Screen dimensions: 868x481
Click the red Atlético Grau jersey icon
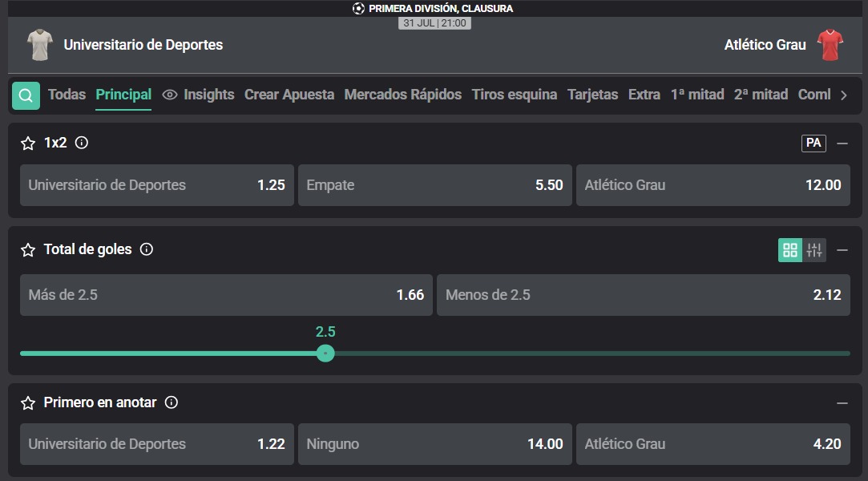point(830,45)
